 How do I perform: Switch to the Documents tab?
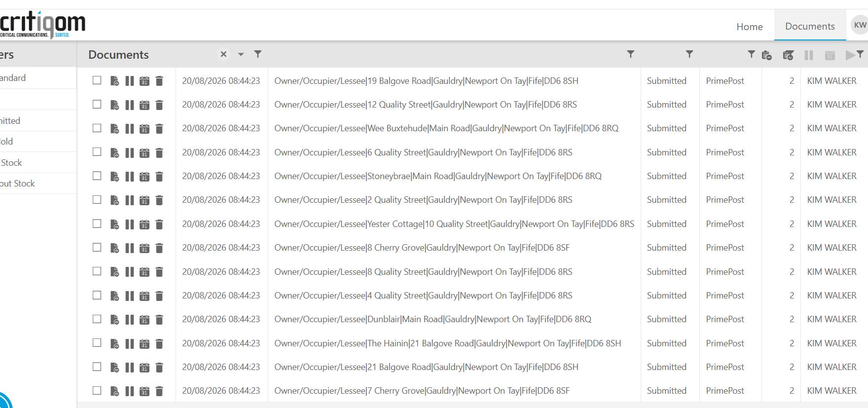(810, 26)
